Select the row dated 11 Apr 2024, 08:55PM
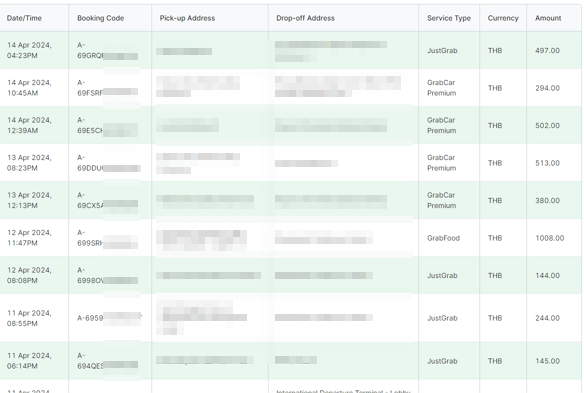The width and height of the screenshot is (584, 393). [291, 318]
